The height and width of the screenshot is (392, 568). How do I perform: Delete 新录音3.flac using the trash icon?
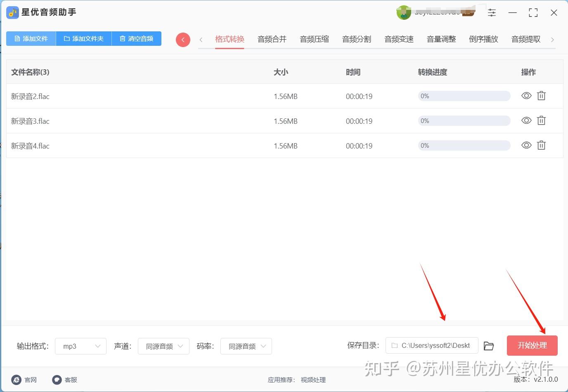click(x=541, y=120)
